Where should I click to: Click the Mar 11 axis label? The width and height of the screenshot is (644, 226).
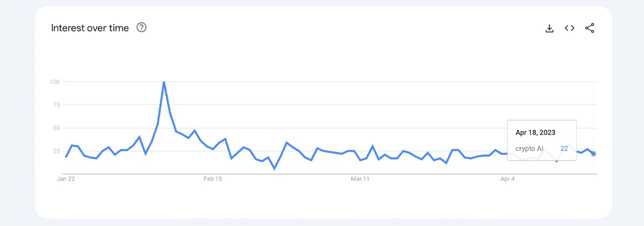point(360,179)
